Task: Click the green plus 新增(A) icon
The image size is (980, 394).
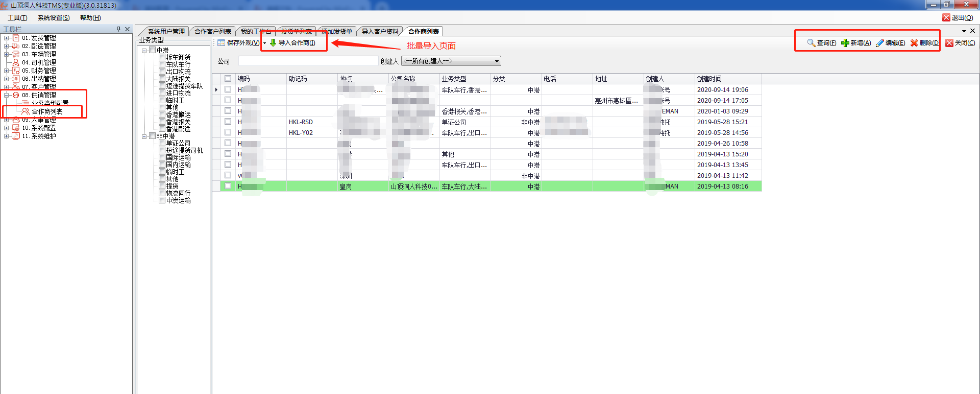Action: (845, 43)
